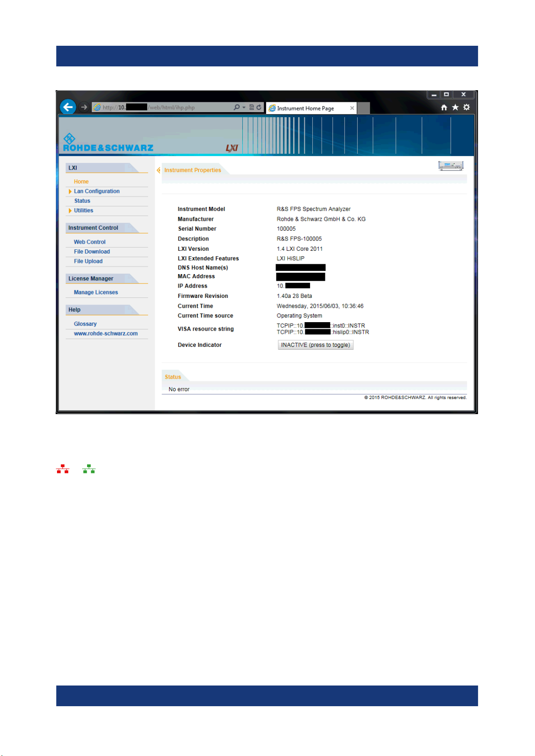Image resolution: width=535 pixels, height=756 pixels.
Task: Click 'Operating System' time source value
Action: point(299,316)
